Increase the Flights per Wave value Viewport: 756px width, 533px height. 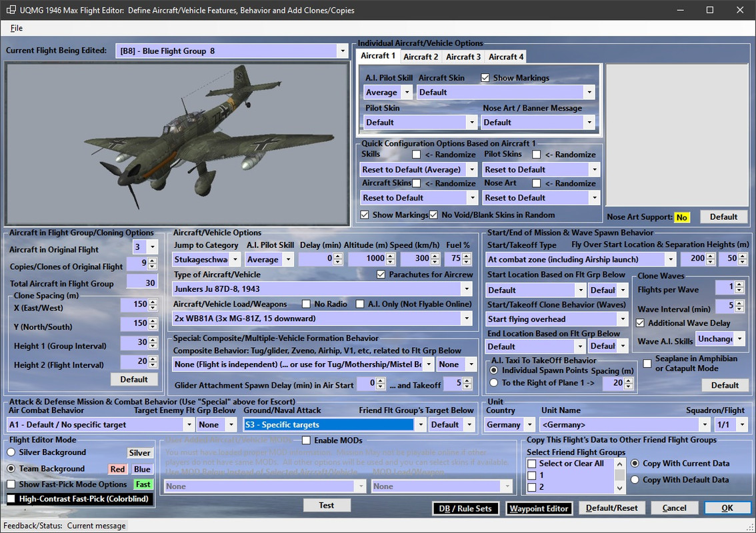pos(739,284)
